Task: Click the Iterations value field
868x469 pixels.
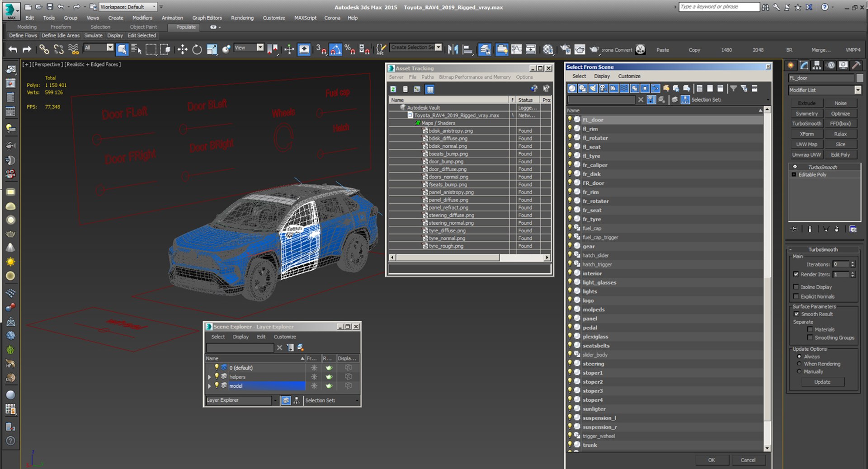Action: pos(840,264)
